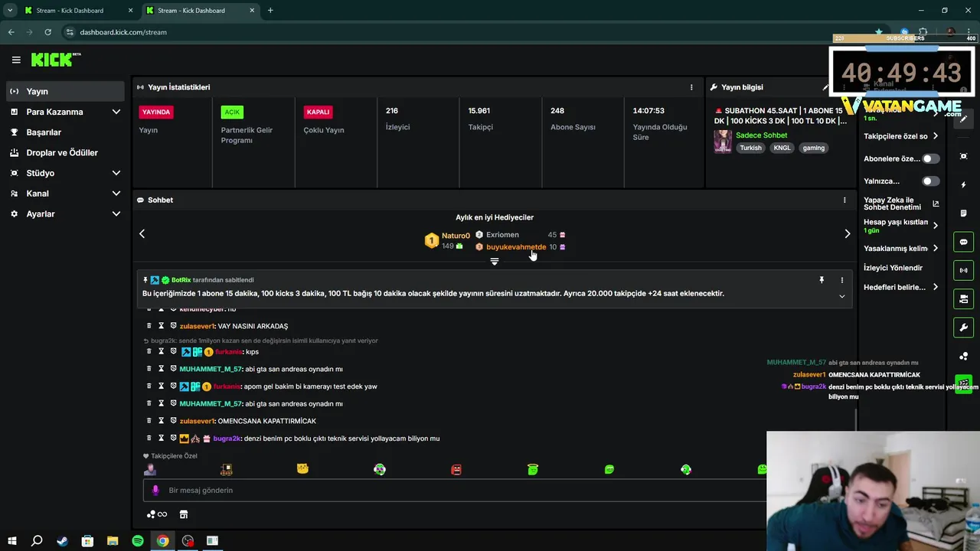Timeout furkanis for the kıps message
Viewport: 980px width, 551px height.
pos(162,351)
